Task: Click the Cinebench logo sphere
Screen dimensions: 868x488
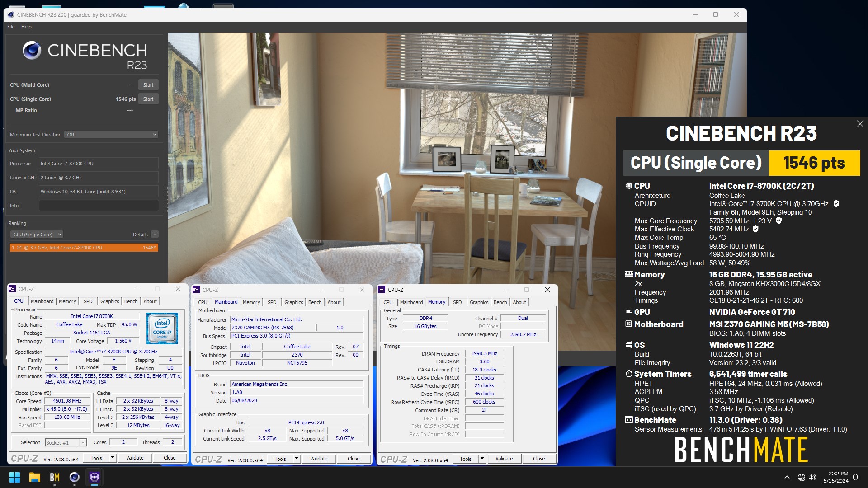Action: (x=32, y=50)
